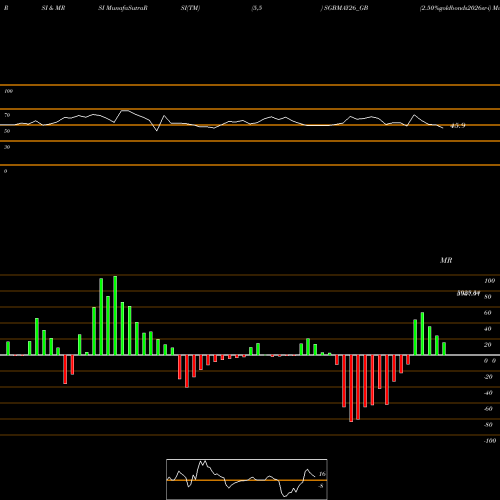The width and height of the screenshot is (500, 500).
Task: Click the '-100' label on histogram axis
Action: [x=490, y=441]
